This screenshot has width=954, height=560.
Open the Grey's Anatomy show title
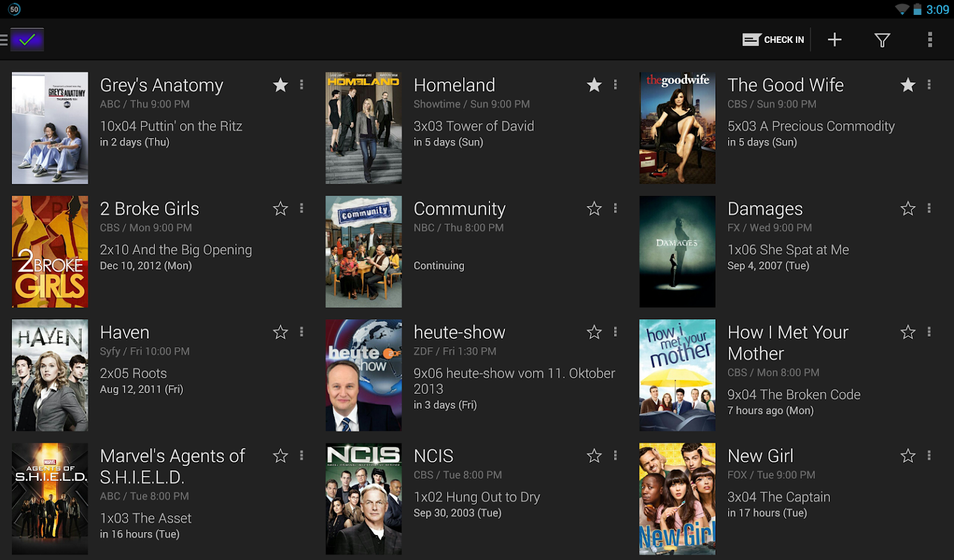162,85
